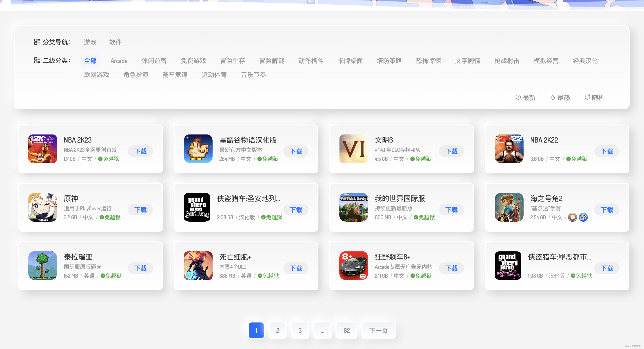
Task: Filter by 经典汉化 subcategory
Action: tap(585, 60)
